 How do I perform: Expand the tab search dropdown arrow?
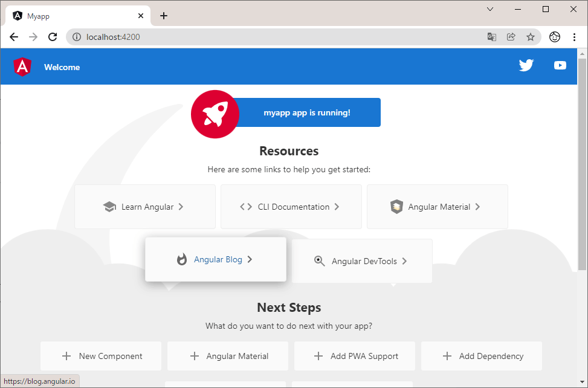tap(489, 9)
